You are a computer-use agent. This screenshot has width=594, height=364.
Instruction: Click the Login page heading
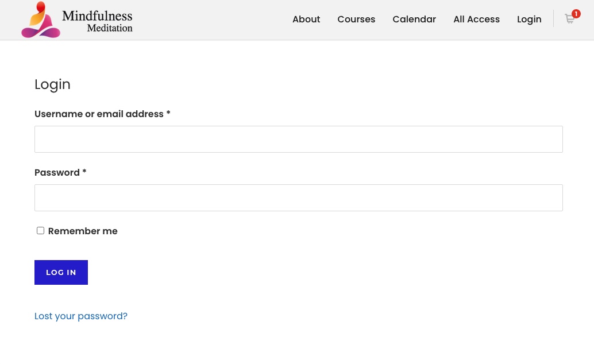point(52,84)
